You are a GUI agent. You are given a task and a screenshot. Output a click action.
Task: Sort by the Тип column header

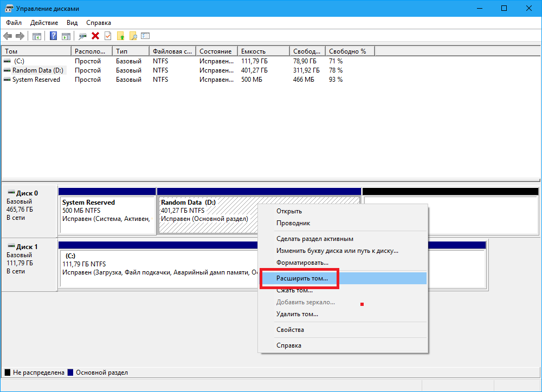(131, 51)
